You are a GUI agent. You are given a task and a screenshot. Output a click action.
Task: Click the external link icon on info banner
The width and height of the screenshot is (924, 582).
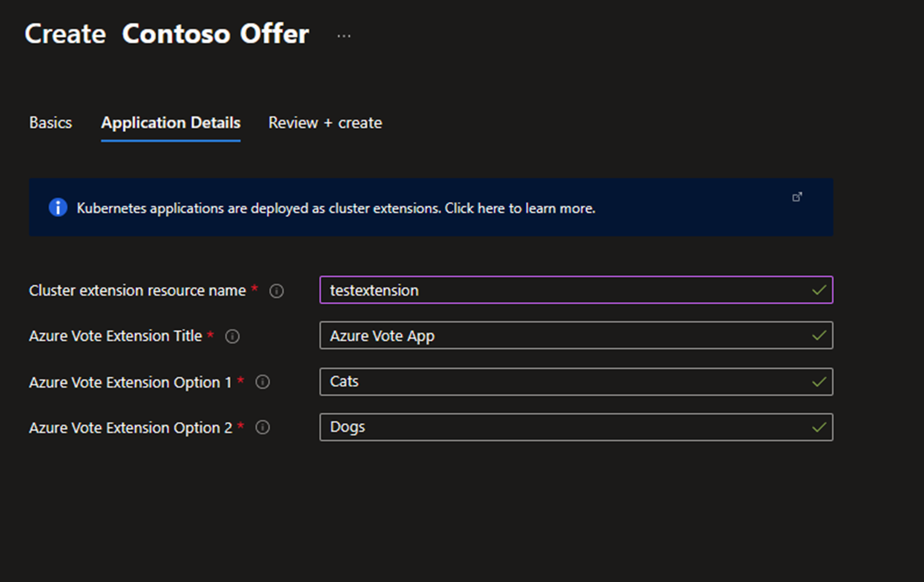coord(797,197)
